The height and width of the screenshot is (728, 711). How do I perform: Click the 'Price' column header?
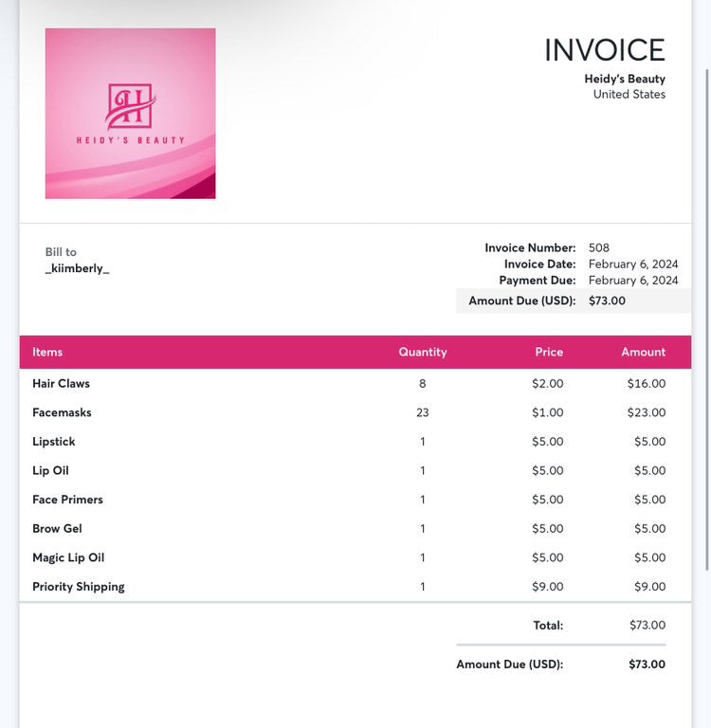click(x=549, y=352)
